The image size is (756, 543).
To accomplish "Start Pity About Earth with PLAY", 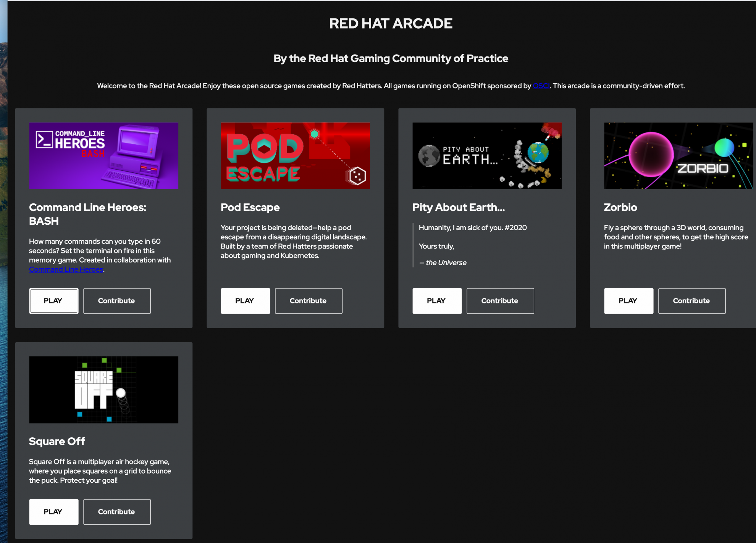I will 437,301.
